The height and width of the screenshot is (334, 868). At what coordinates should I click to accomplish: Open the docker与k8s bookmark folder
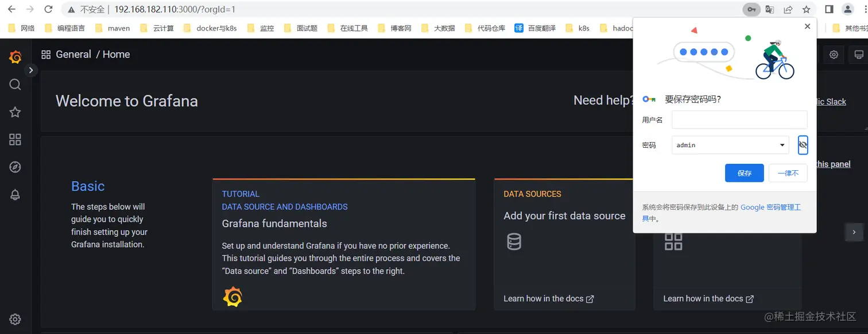click(x=211, y=28)
